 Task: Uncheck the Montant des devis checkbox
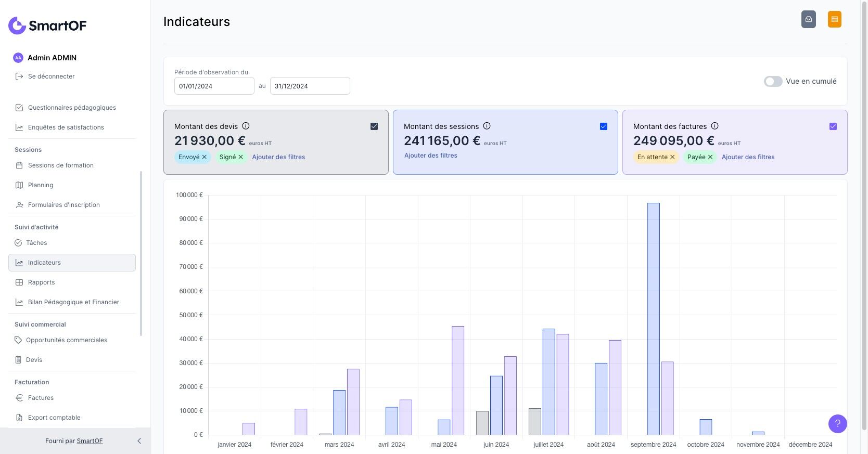tap(374, 126)
